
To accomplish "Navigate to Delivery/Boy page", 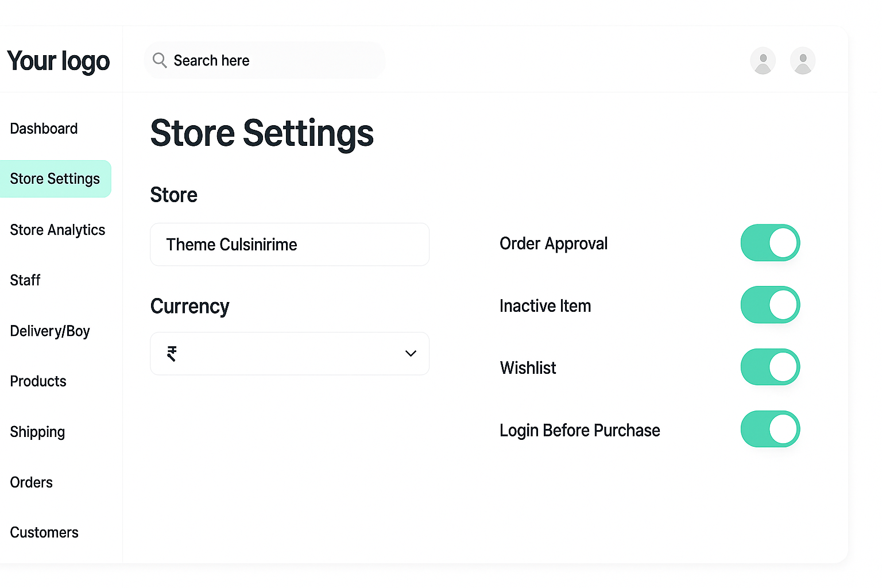I will 50,331.
